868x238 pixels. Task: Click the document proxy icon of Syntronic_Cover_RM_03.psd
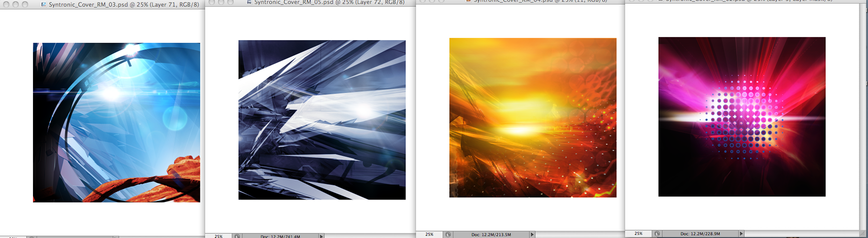coord(44,5)
